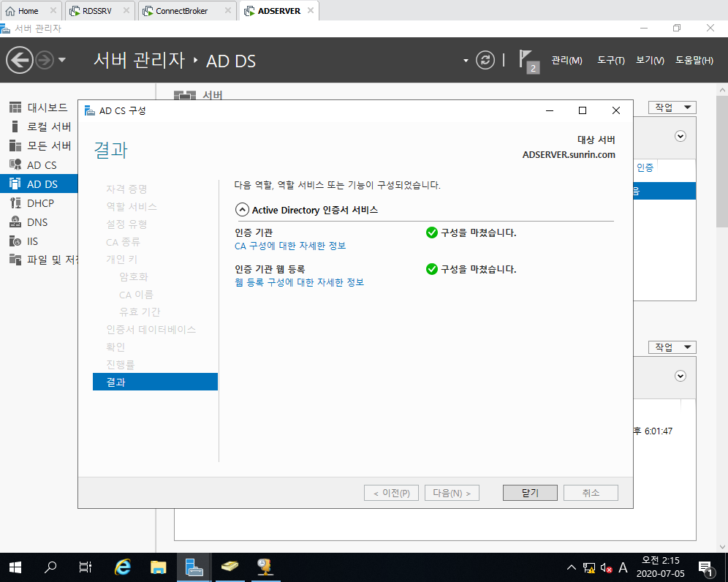The image size is (728, 582).
Task: Click the 닫기 button
Action: 530,493
